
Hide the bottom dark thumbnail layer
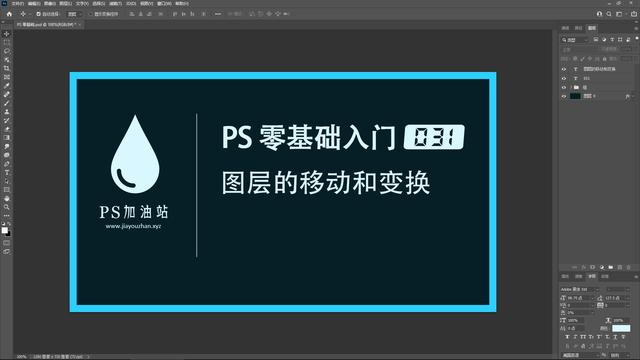pyautogui.click(x=564, y=96)
